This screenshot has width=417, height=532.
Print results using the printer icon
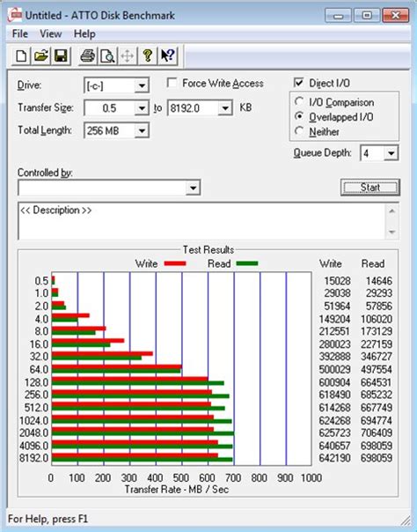coord(87,55)
